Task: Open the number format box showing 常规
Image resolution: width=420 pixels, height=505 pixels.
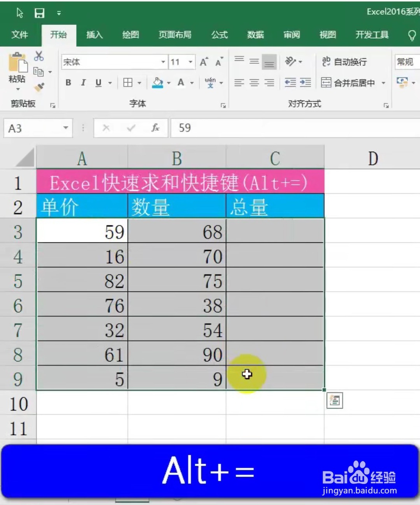Action: (x=407, y=62)
